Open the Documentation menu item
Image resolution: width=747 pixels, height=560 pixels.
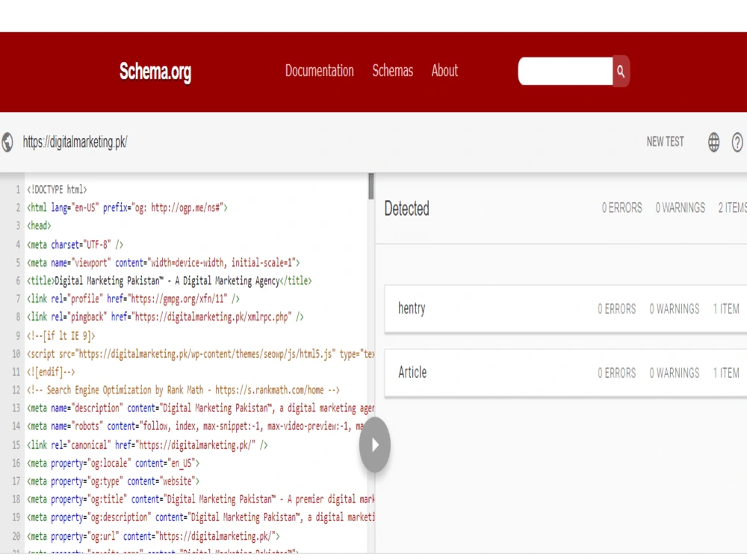click(319, 70)
